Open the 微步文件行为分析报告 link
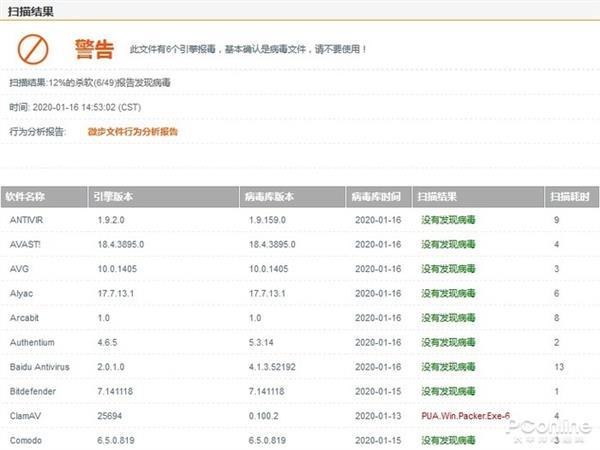Image resolution: width=600 pixels, height=450 pixels. (x=132, y=132)
